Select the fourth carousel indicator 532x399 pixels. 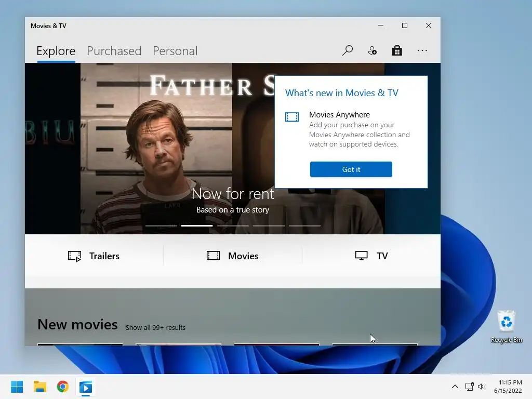[269, 225]
